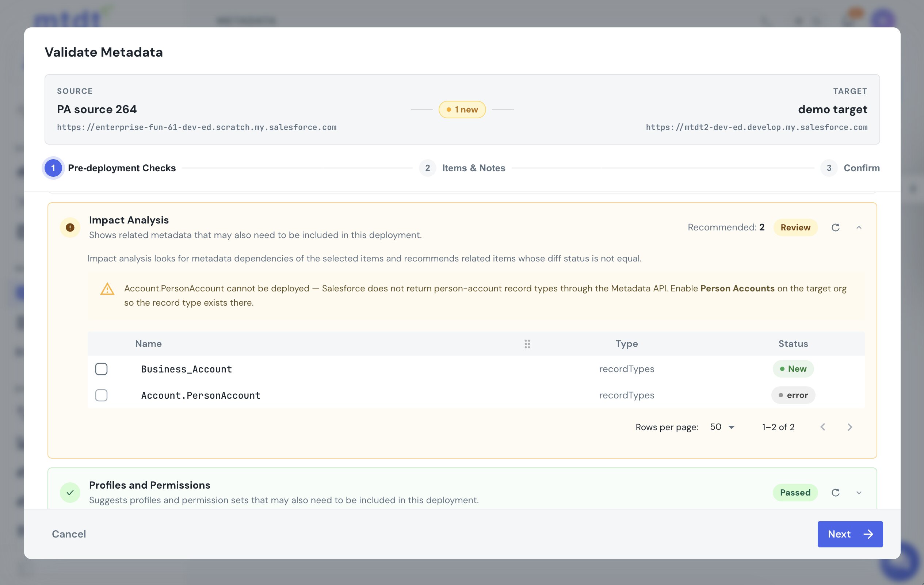Expand the Profiles and Permissions section
This screenshot has height=585, width=924.
[x=859, y=493]
